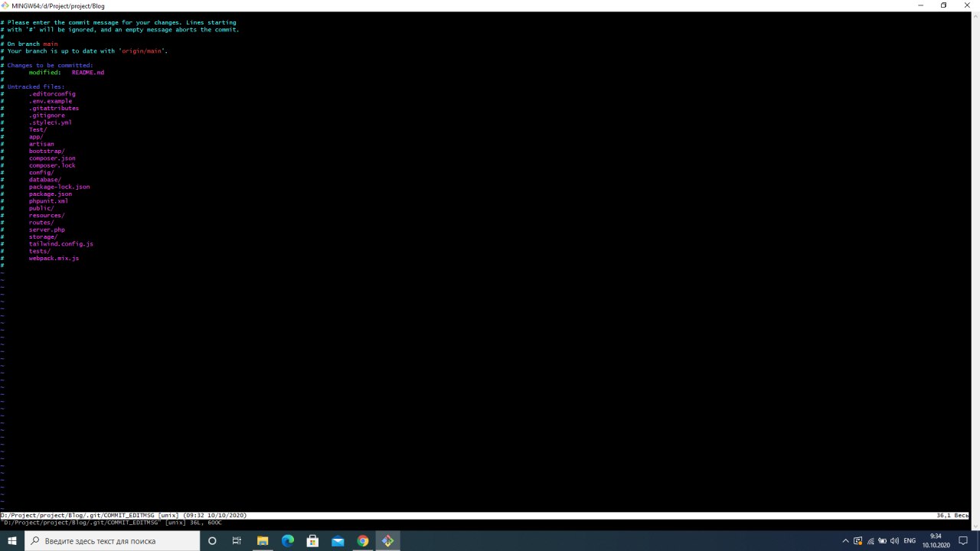Click the composer.json entry
This screenshot has width=980, height=551.
52,158
